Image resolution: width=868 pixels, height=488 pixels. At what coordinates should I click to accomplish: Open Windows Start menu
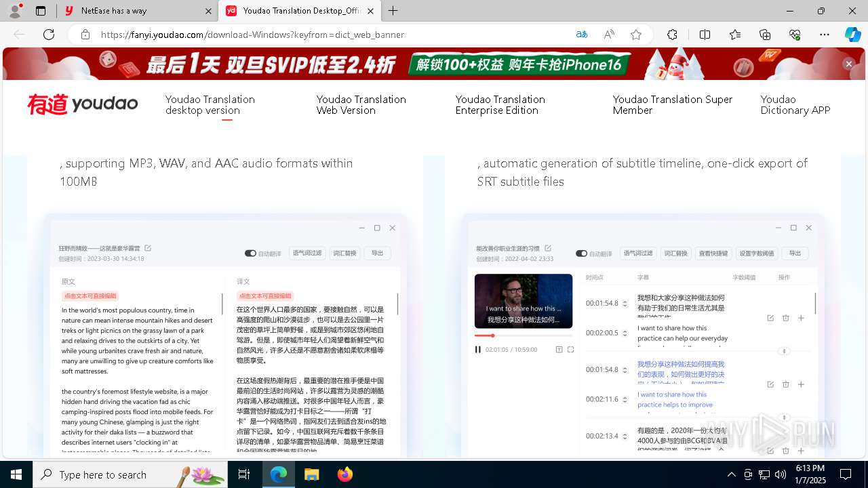(x=16, y=474)
